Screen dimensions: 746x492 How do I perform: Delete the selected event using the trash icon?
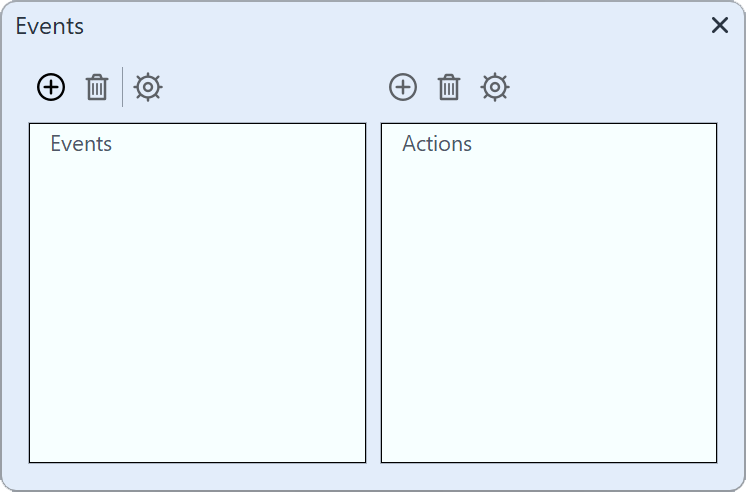pos(97,88)
